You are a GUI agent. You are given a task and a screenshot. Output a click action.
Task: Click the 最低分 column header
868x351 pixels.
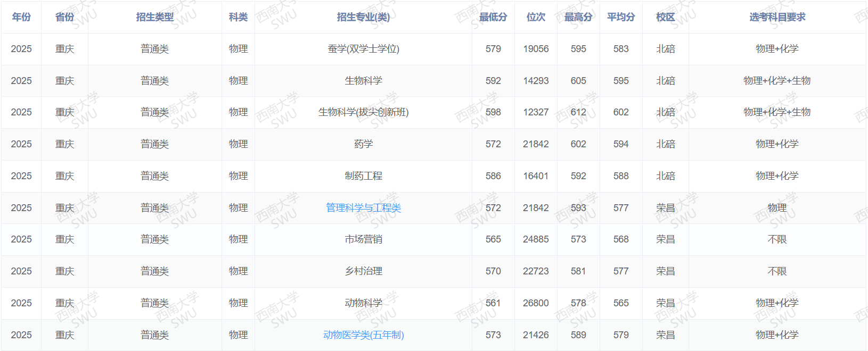coord(493,17)
